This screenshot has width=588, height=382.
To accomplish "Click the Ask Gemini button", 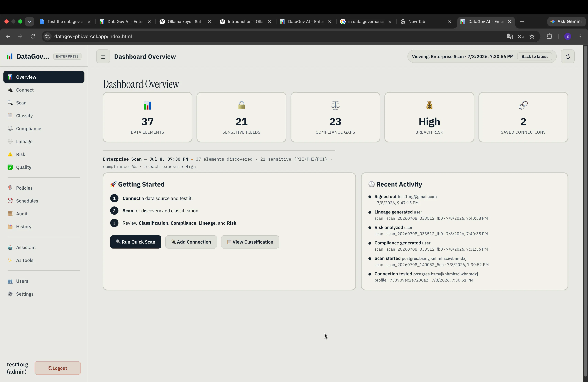I will (x=566, y=22).
